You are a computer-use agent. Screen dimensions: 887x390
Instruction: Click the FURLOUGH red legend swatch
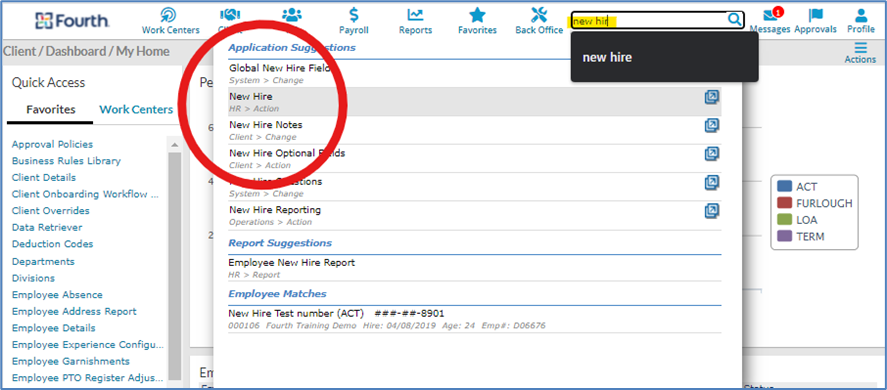pos(784,203)
